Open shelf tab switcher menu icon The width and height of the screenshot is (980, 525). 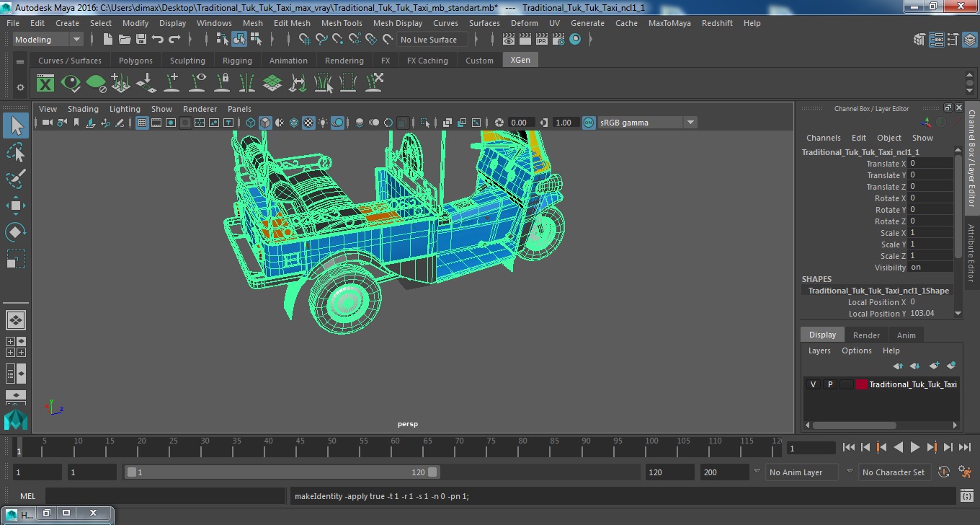pos(20,62)
